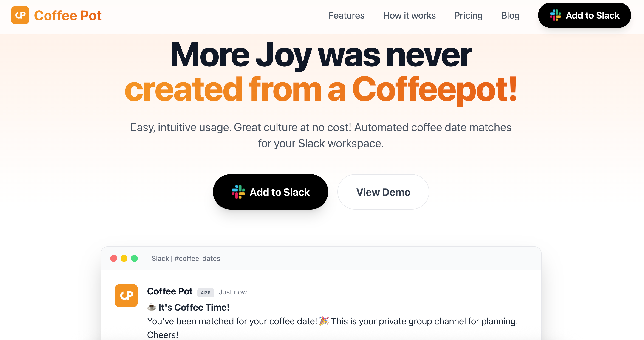Click the Slack #coffee-dates window title

(186, 258)
